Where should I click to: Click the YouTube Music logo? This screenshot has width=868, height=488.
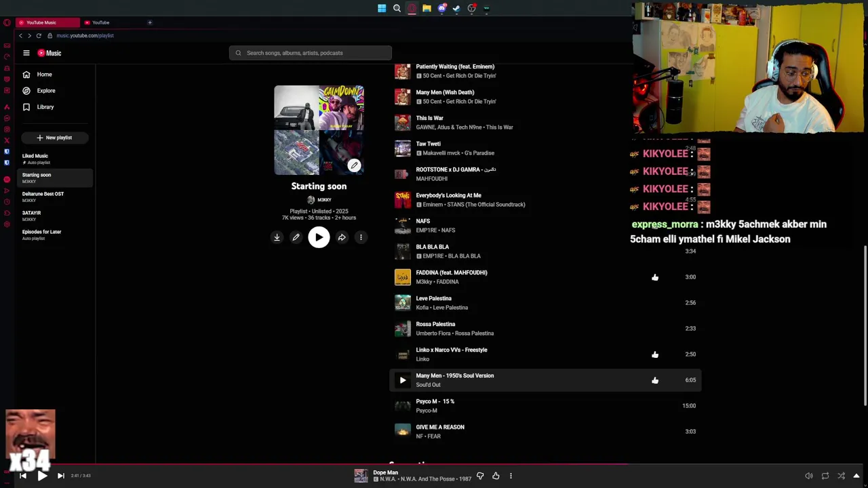coord(50,53)
